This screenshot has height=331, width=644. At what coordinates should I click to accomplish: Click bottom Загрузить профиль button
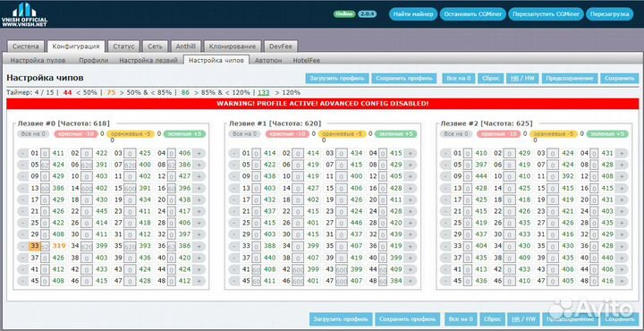point(341,319)
